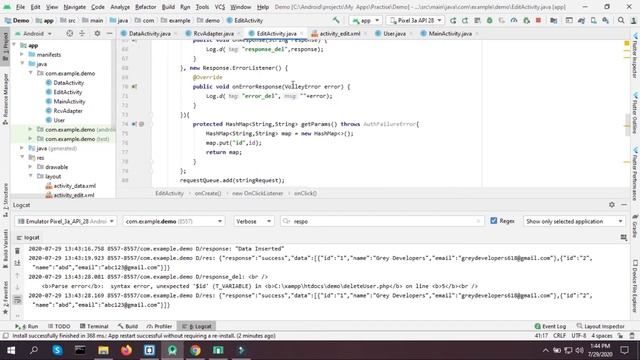This screenshot has height=360, width=640.
Task: Click the Windows Start button
Action: tap(11, 350)
